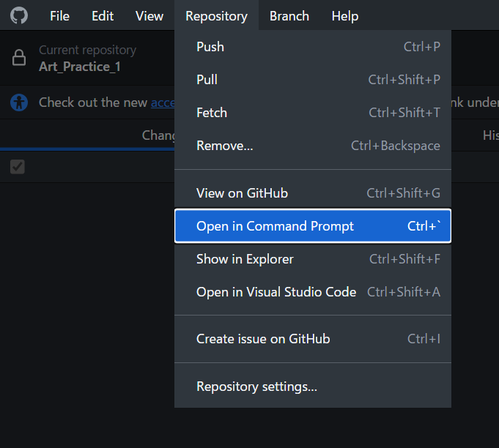This screenshot has height=448, width=499.
Task: Open the View menu
Action: click(x=149, y=15)
